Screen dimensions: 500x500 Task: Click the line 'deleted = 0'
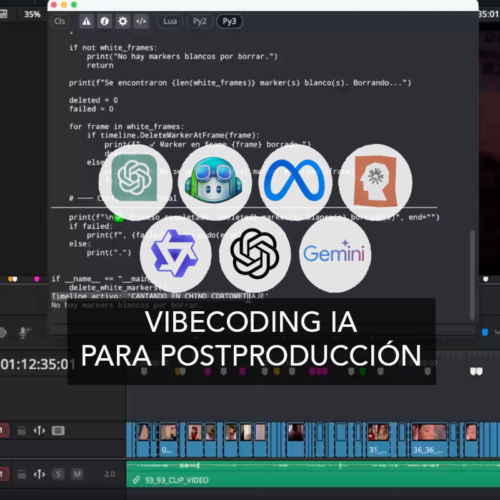93,100
